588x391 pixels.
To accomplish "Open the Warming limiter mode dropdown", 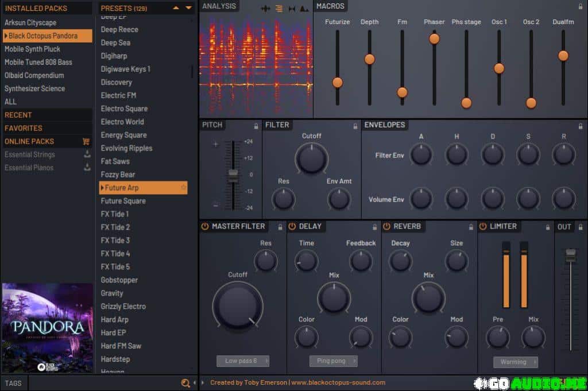I will 515,362.
